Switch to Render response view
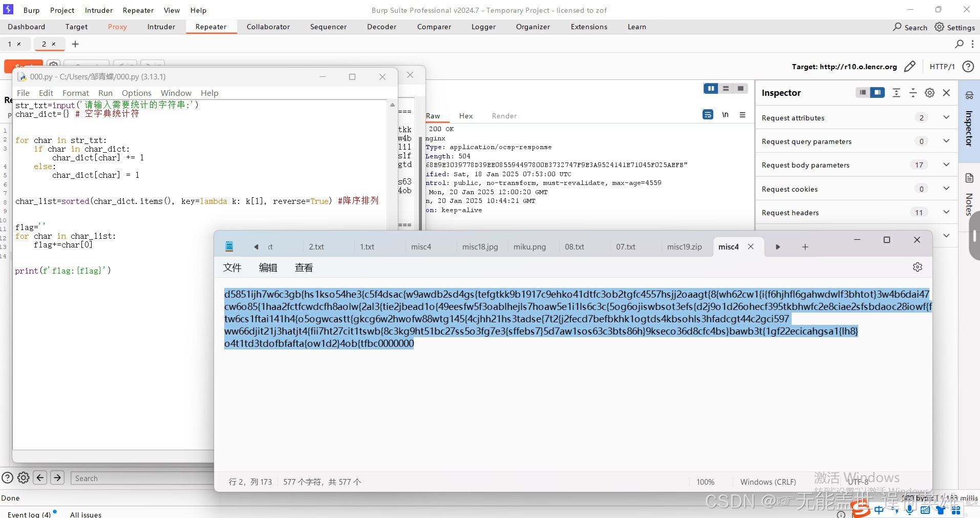Image resolution: width=980 pixels, height=518 pixels. (504, 116)
